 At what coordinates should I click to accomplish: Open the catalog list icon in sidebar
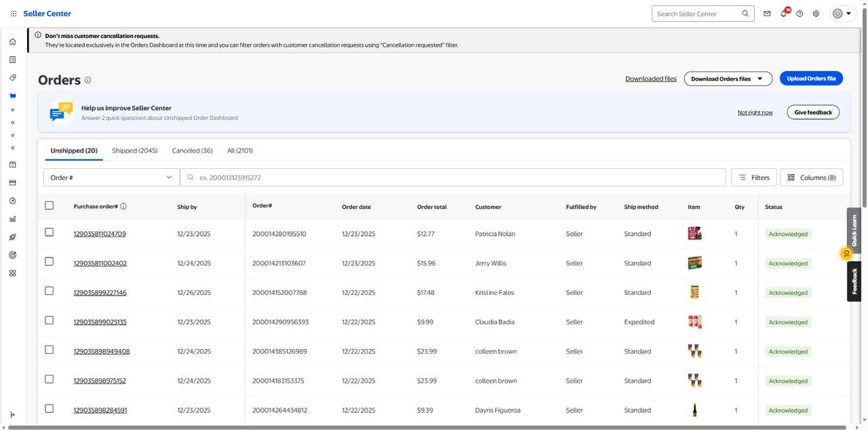12,60
